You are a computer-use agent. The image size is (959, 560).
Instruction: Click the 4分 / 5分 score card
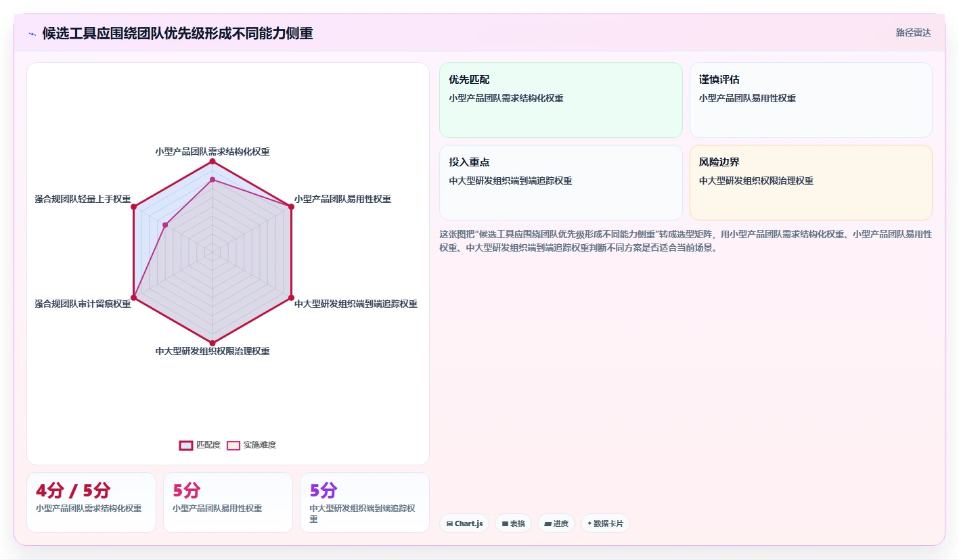click(x=91, y=503)
